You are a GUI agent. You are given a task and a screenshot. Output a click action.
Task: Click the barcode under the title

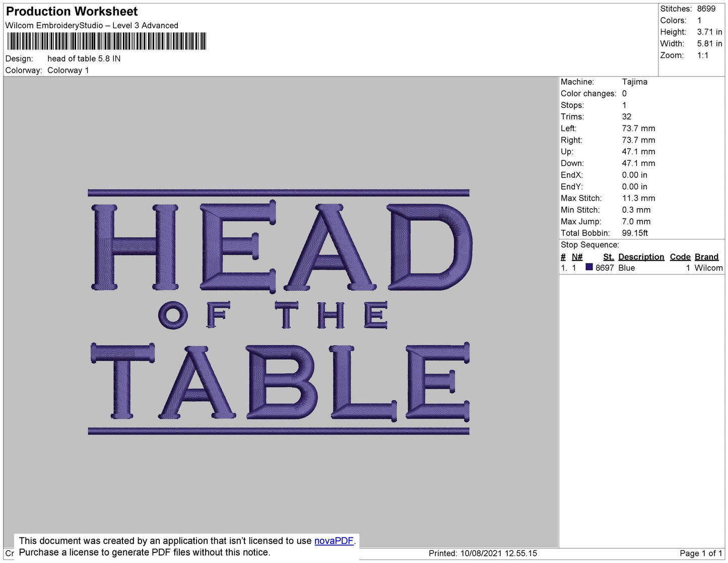107,41
